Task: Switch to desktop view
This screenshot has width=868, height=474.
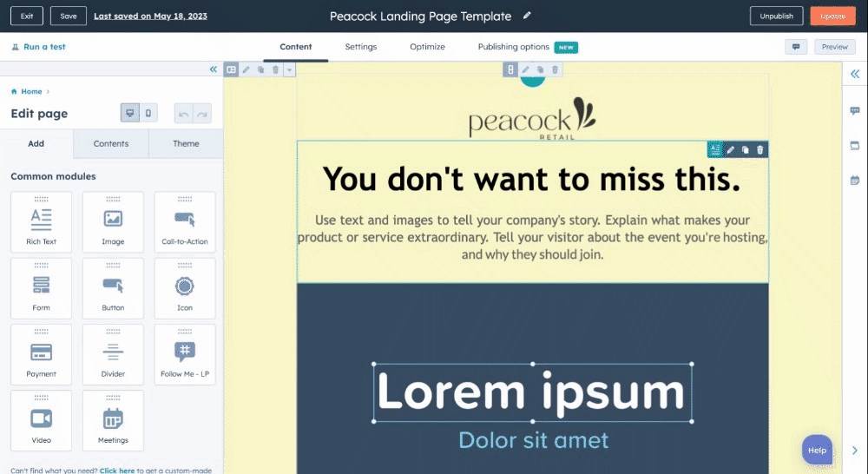Action: click(x=130, y=113)
